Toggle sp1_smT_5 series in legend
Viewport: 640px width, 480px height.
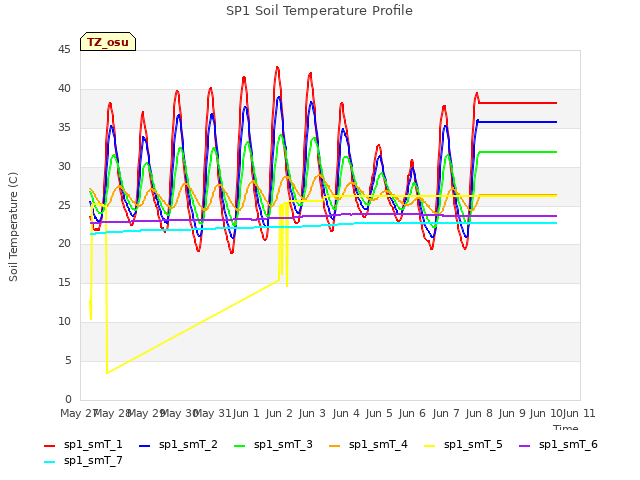pyautogui.click(x=463, y=444)
